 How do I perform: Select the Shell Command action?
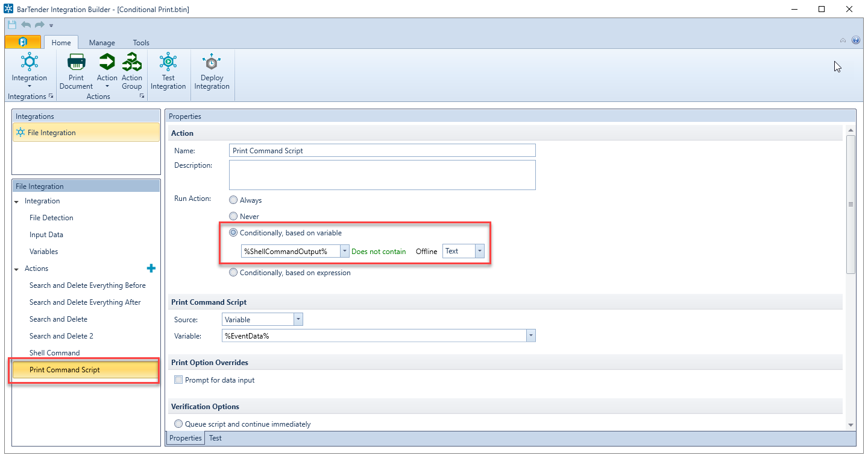[55, 353]
